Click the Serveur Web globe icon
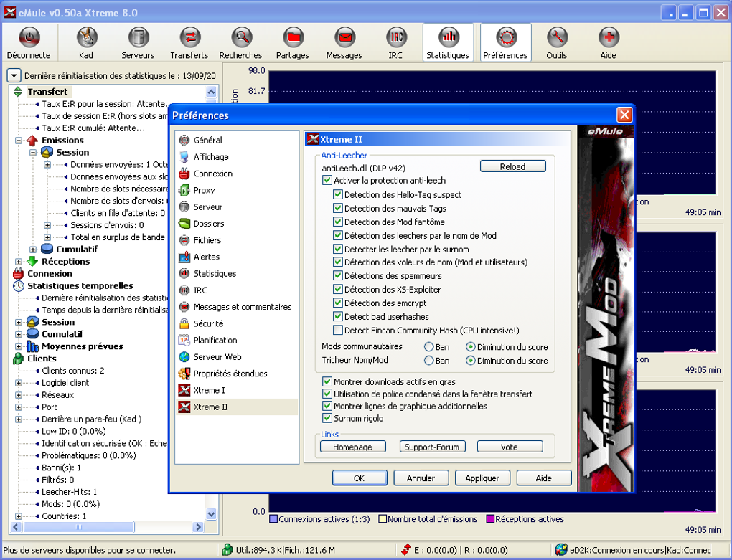 pos(184,356)
